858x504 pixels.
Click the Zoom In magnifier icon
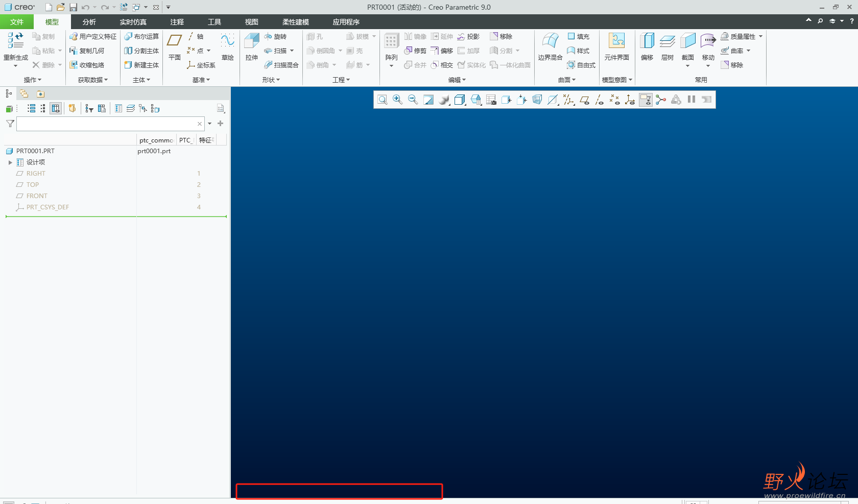(398, 100)
